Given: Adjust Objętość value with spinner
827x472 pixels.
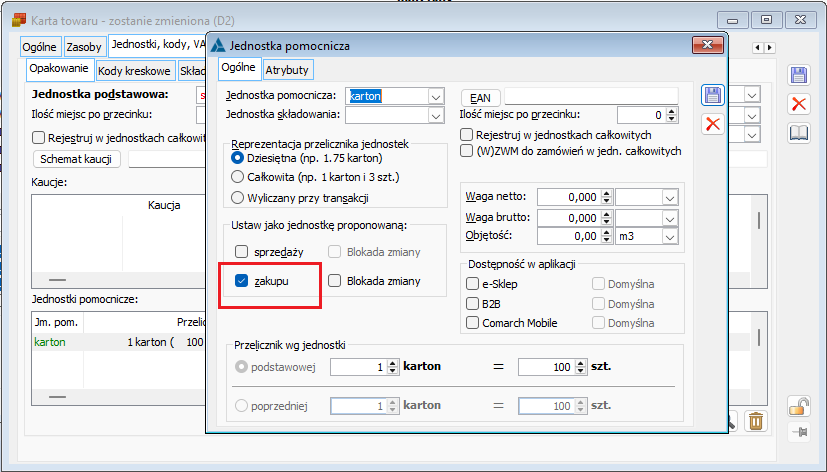Looking at the screenshot, I should (607, 237).
